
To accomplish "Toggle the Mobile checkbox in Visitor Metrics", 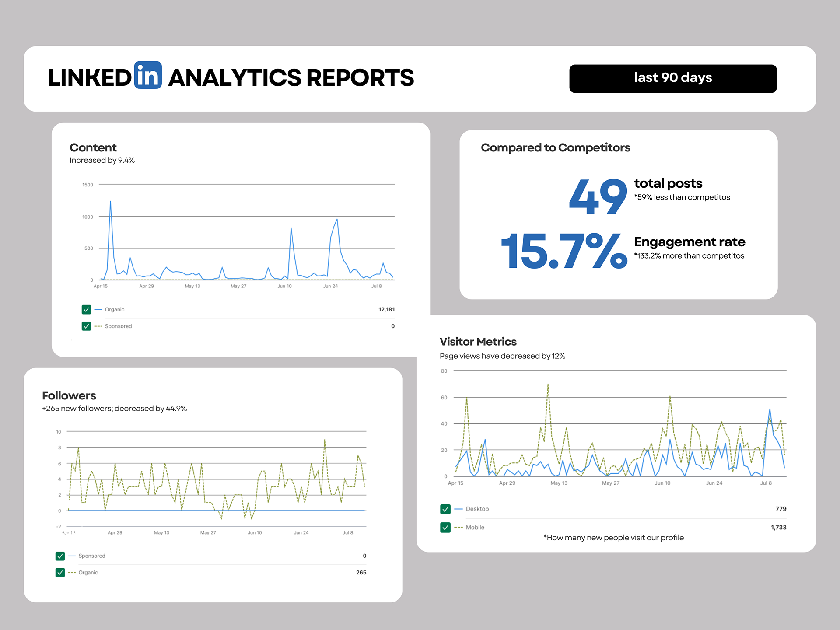I will pyautogui.click(x=445, y=528).
